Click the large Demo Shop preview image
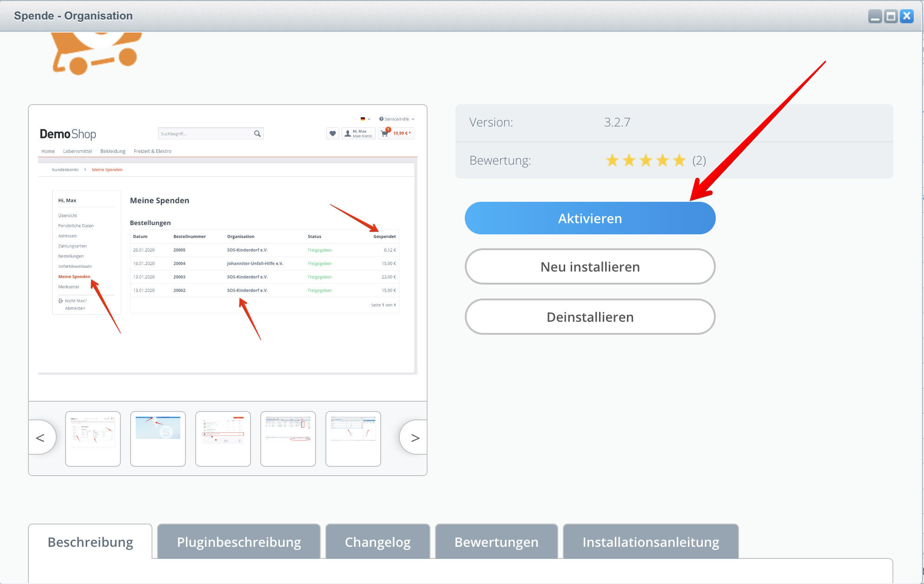Screen dimensions: 924x584 click(227, 252)
